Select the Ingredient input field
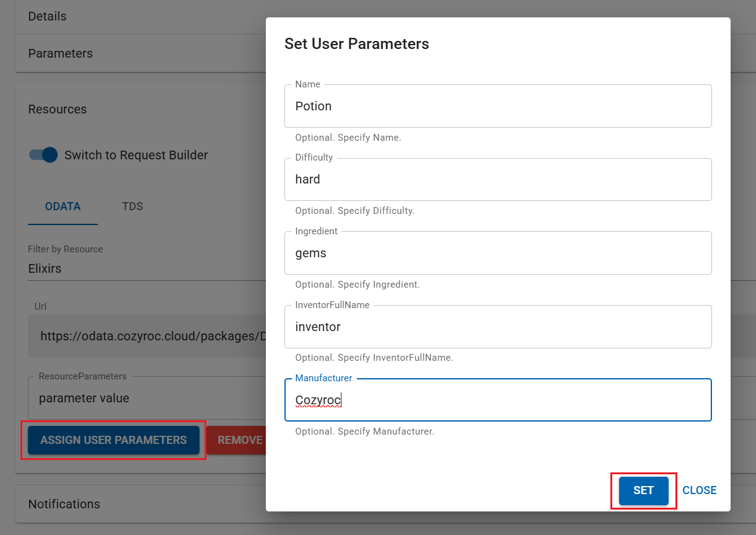 498,253
